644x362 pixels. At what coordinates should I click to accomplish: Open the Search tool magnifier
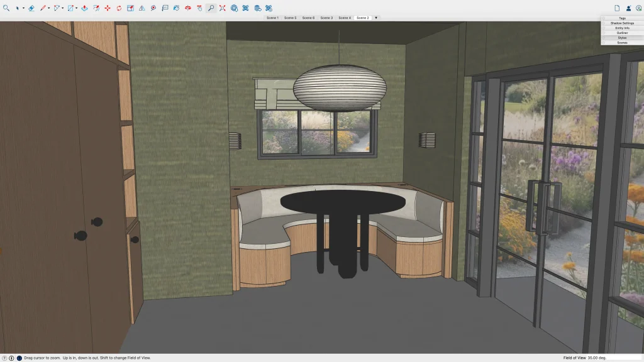6,8
